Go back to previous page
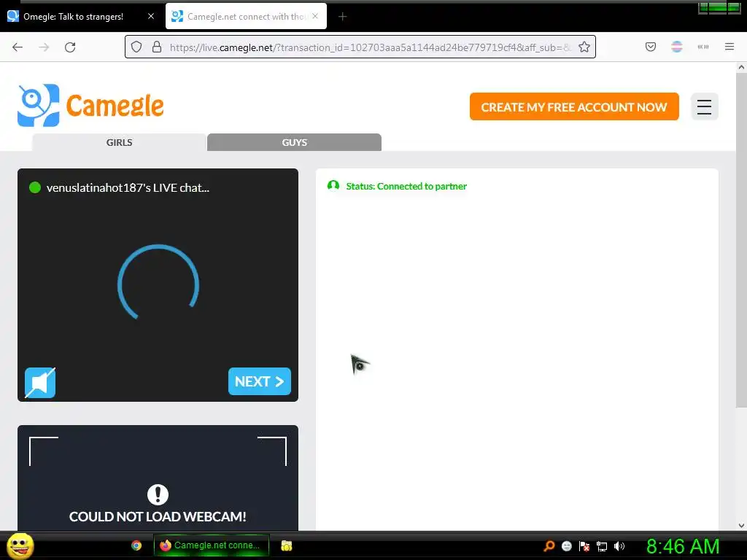747x560 pixels. 18,47
